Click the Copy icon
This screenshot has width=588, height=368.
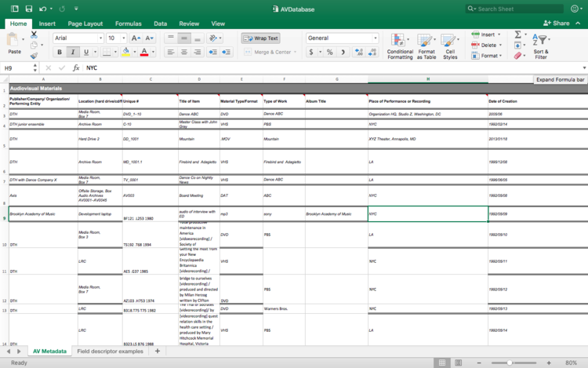(34, 45)
